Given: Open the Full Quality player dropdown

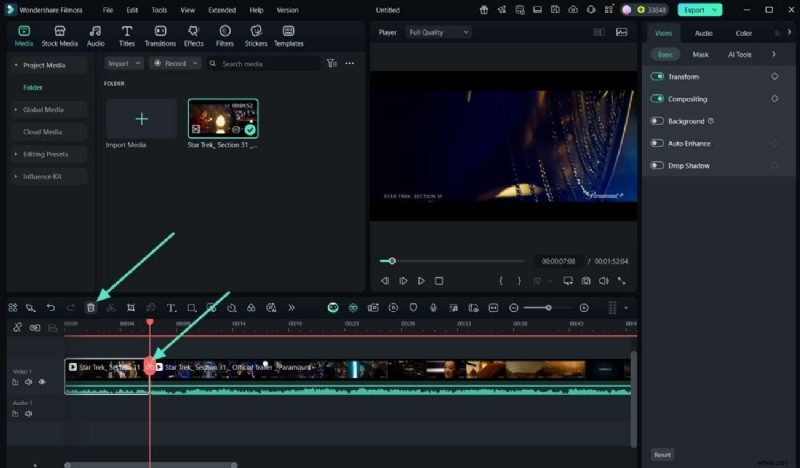Looking at the screenshot, I should 438,32.
